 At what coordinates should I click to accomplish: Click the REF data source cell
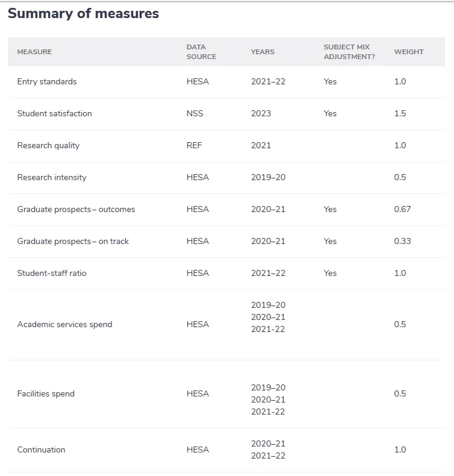click(x=194, y=145)
